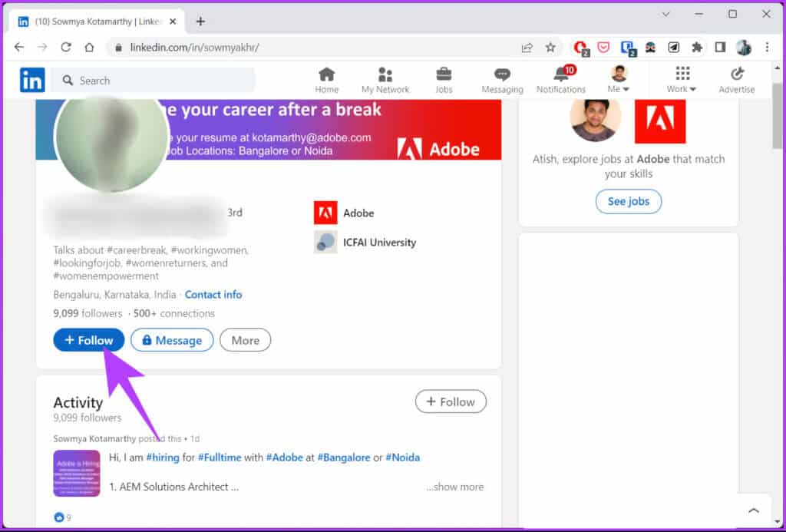The height and width of the screenshot is (532, 786).
Task: Expand the Me profile menu
Action: pos(619,81)
